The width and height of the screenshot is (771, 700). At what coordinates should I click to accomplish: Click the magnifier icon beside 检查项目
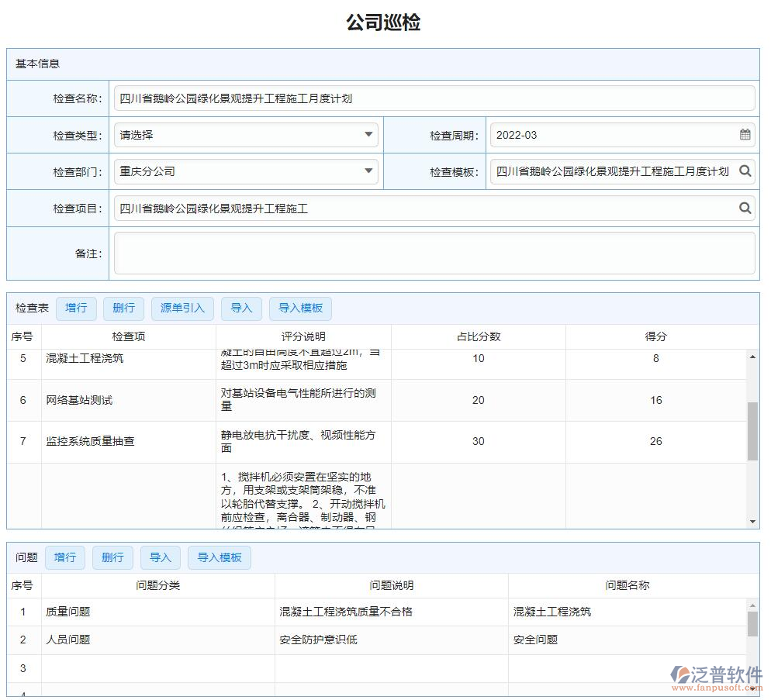[x=745, y=208]
